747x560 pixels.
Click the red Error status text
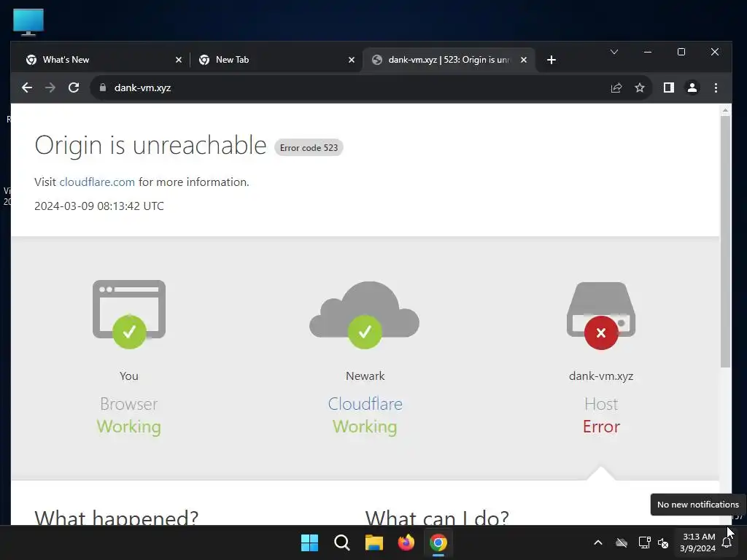click(601, 427)
